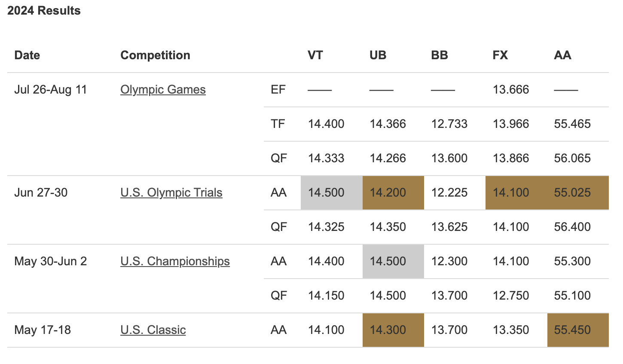The image size is (623, 364).
Task: Click the Date column header
Action: tap(27, 55)
